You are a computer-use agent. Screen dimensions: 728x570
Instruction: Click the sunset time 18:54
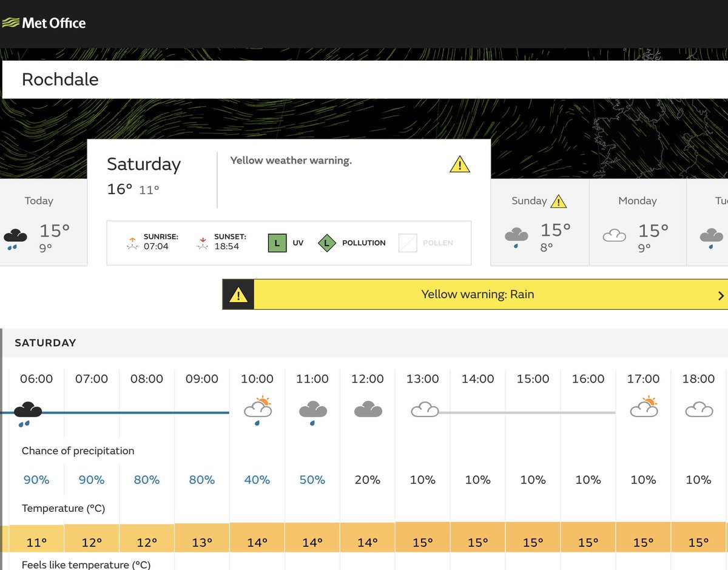[227, 247]
